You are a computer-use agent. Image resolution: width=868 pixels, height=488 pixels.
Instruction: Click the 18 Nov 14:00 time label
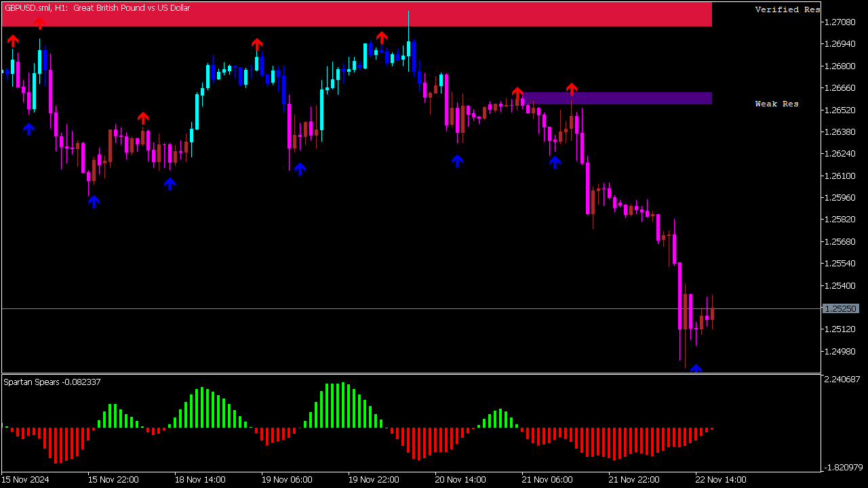point(200,480)
